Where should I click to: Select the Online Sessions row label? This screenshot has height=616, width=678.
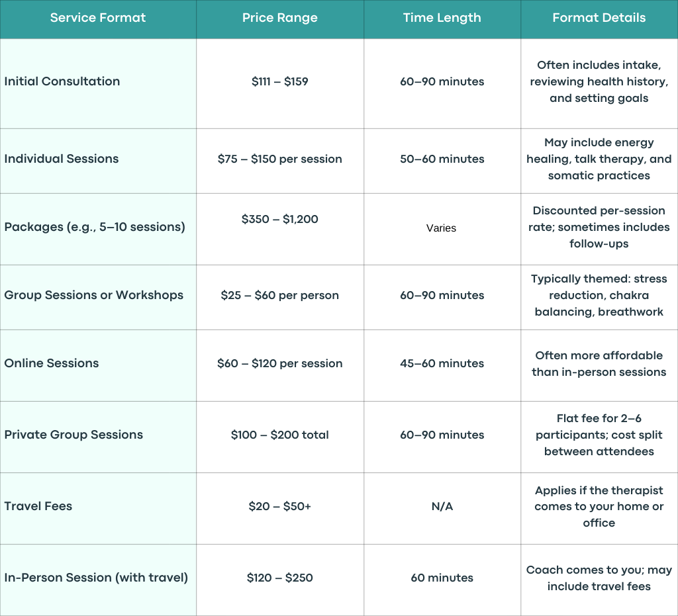52,363
